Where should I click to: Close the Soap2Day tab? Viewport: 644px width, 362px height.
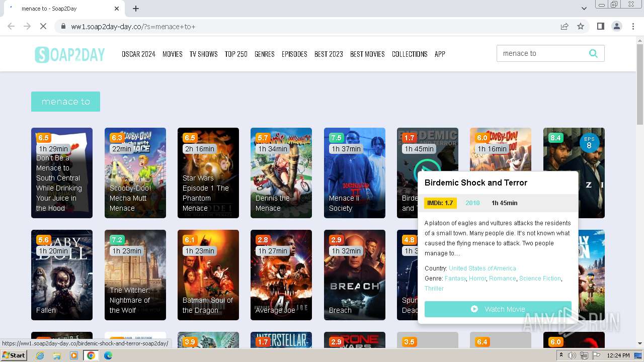pos(117,9)
